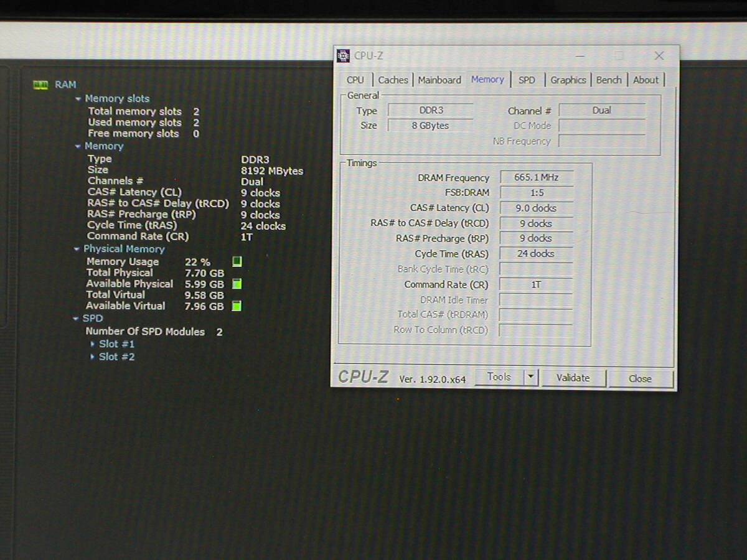
Task: Click the green Memory Usage indicator icon
Action: point(237,262)
